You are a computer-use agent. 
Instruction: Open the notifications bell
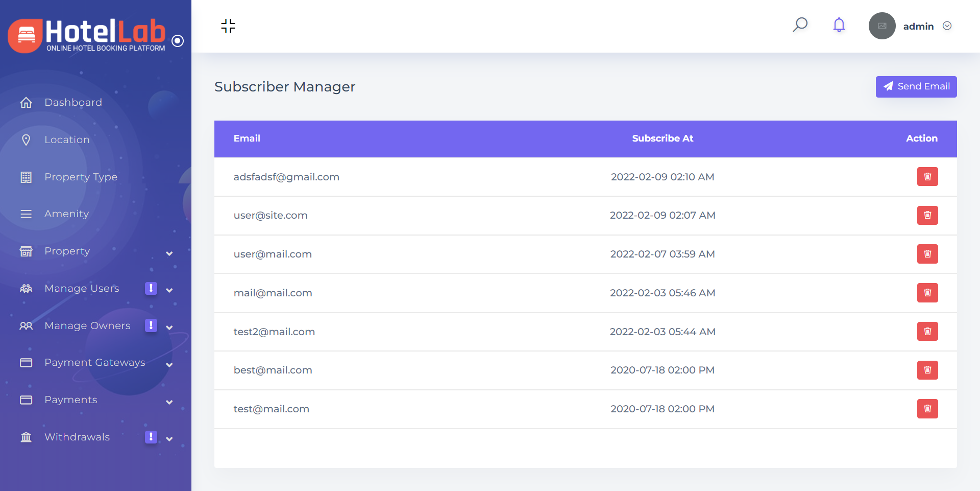(839, 25)
